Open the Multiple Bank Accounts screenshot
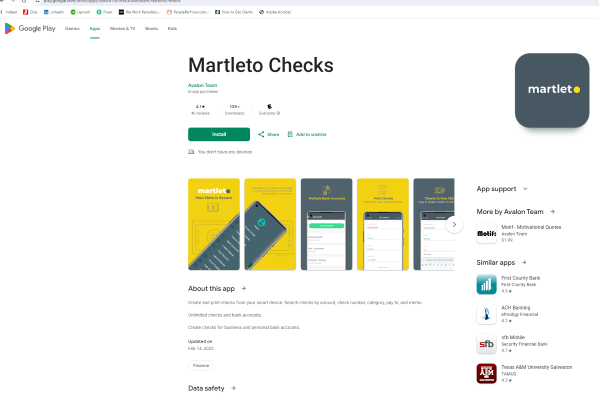This screenshot has width=599, height=398. point(327,224)
